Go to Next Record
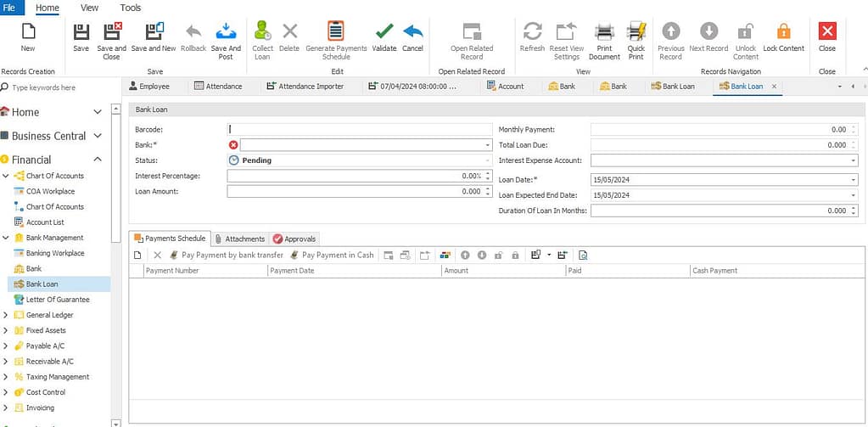 [708, 31]
